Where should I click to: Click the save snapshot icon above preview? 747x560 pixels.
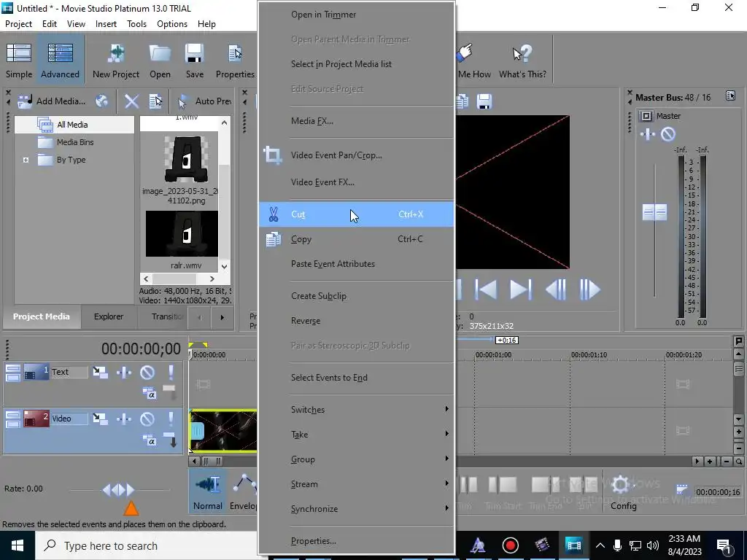tap(484, 101)
